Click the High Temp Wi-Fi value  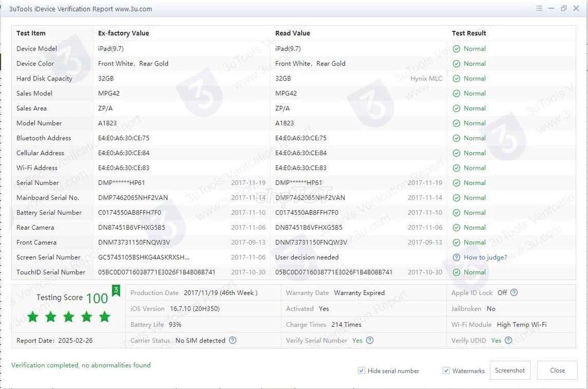(x=521, y=325)
